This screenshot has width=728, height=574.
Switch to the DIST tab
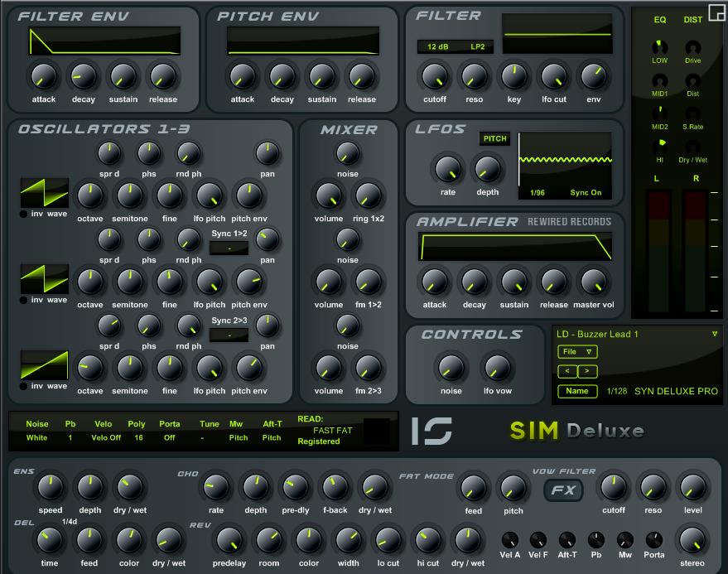(x=692, y=20)
